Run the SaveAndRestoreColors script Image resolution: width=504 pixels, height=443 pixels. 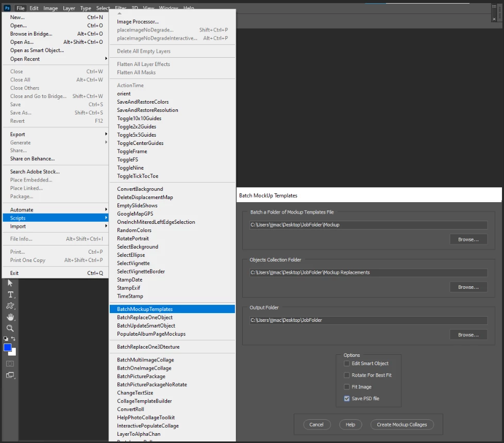[172, 102]
